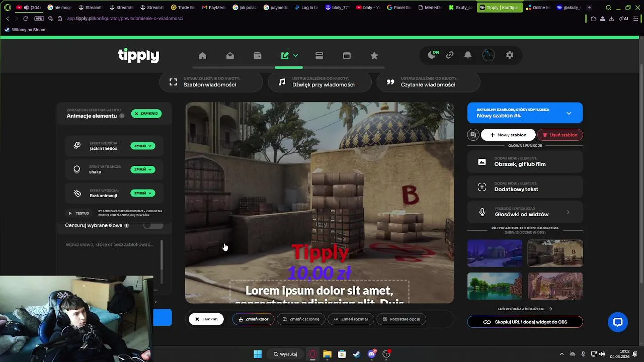644x362 pixels.
Task: Select the Szablon wiadomości tab
Action: click(x=211, y=82)
